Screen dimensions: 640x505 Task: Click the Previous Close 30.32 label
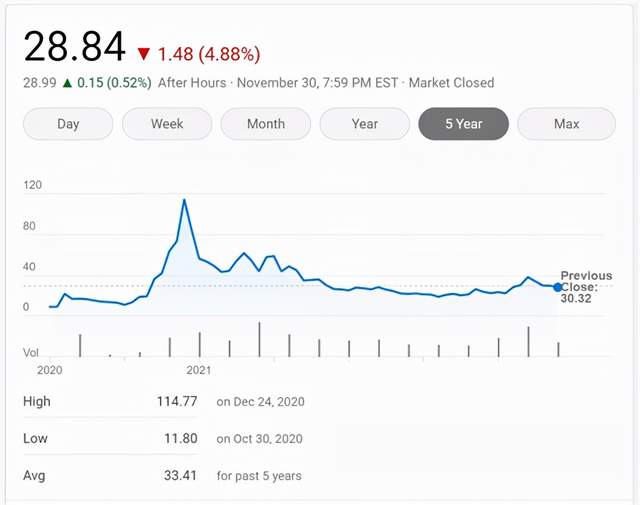click(586, 287)
